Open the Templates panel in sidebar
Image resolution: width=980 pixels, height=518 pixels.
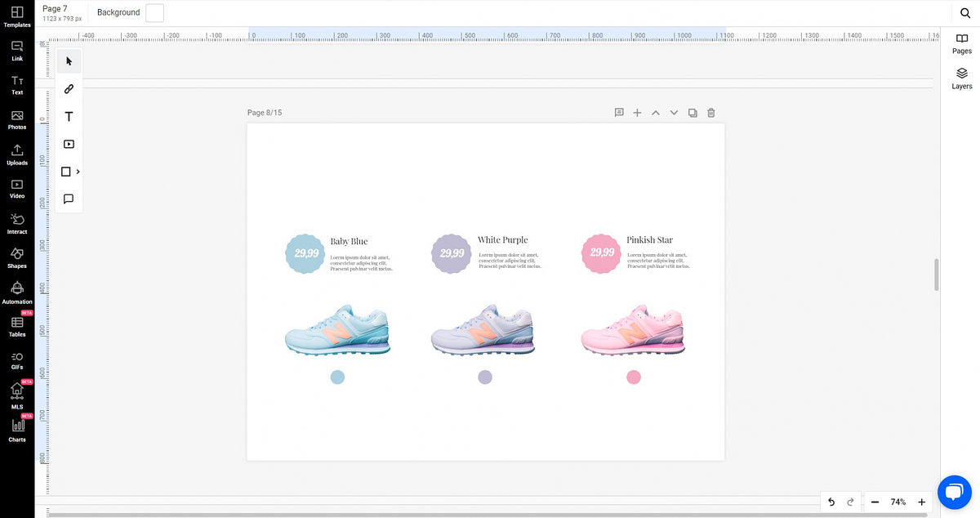point(16,16)
